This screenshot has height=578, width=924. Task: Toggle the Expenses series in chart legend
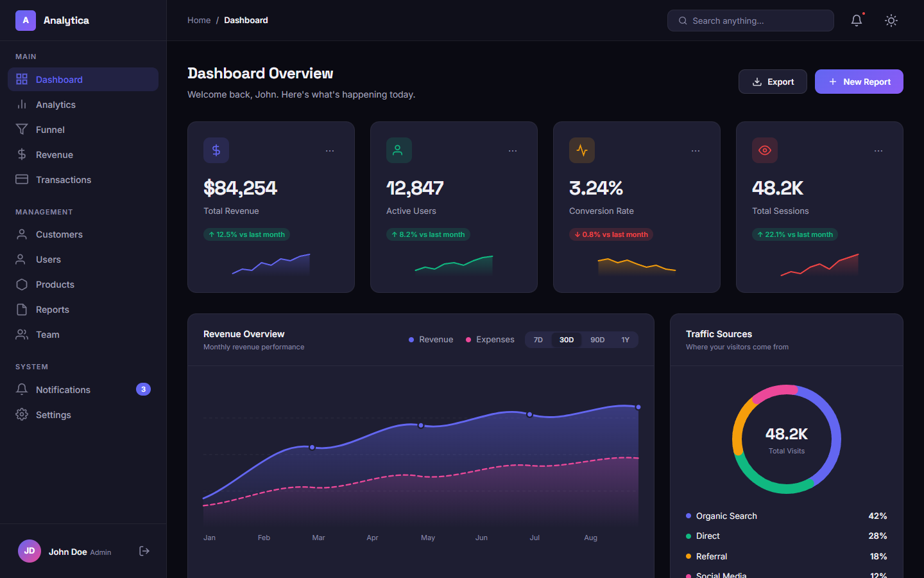tap(490, 340)
